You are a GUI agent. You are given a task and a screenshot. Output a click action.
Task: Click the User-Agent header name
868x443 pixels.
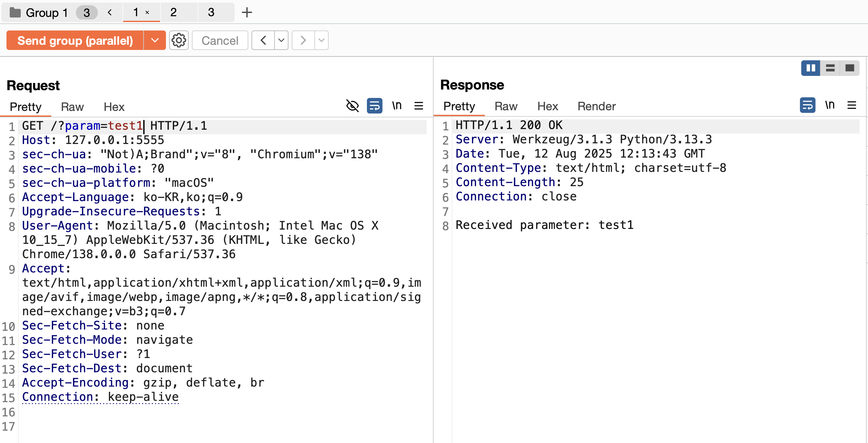point(57,225)
